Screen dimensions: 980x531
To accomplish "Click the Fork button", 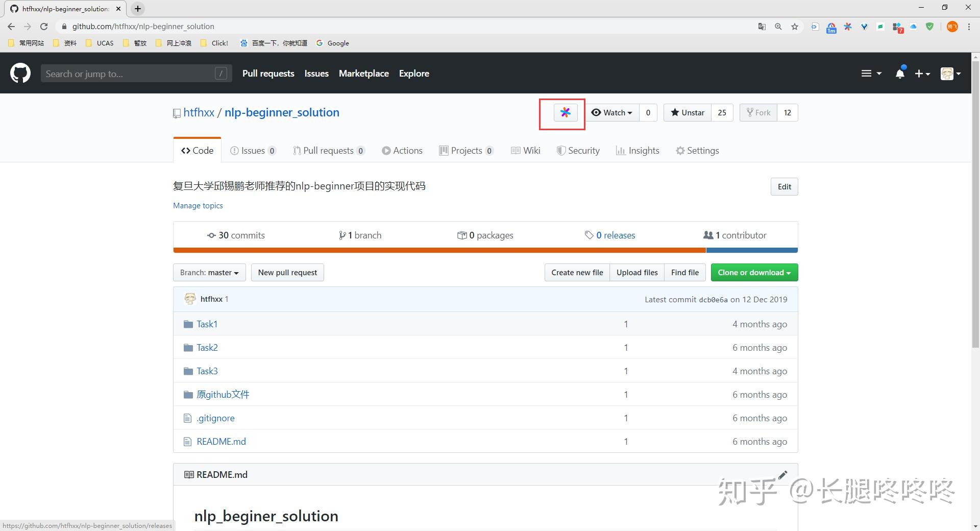I will 758,112.
